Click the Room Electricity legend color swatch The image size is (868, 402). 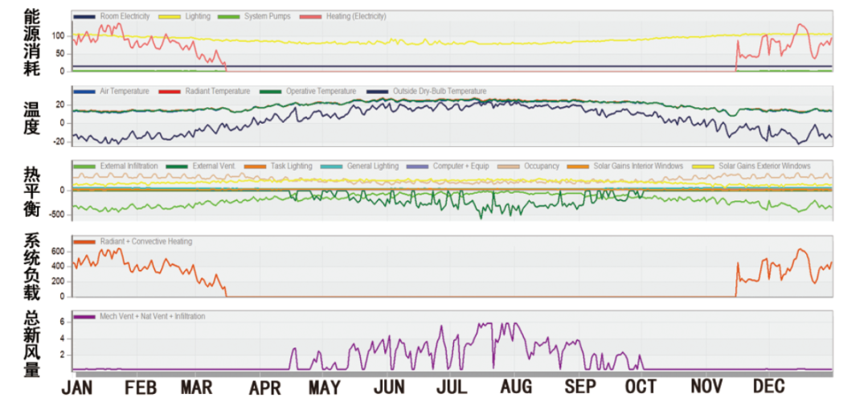[84, 17]
